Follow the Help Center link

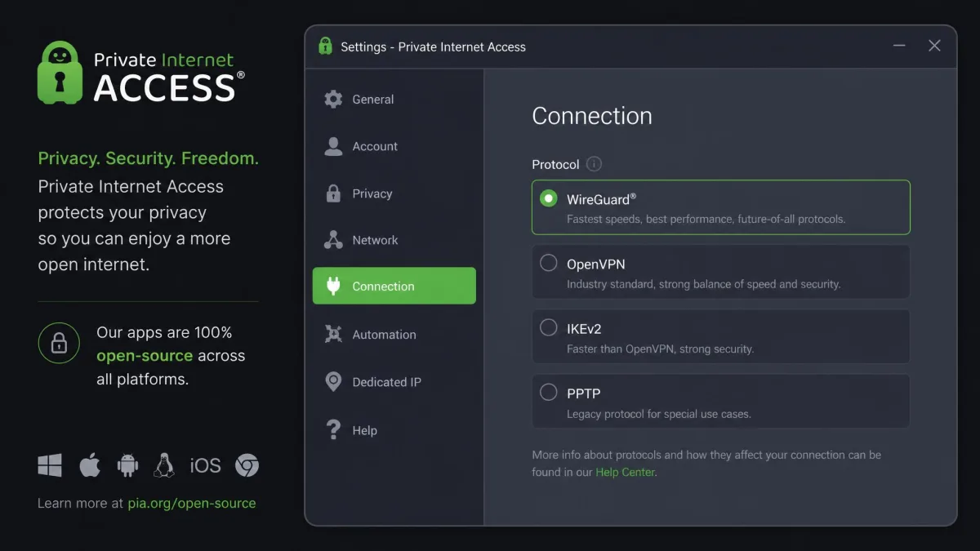click(x=625, y=472)
